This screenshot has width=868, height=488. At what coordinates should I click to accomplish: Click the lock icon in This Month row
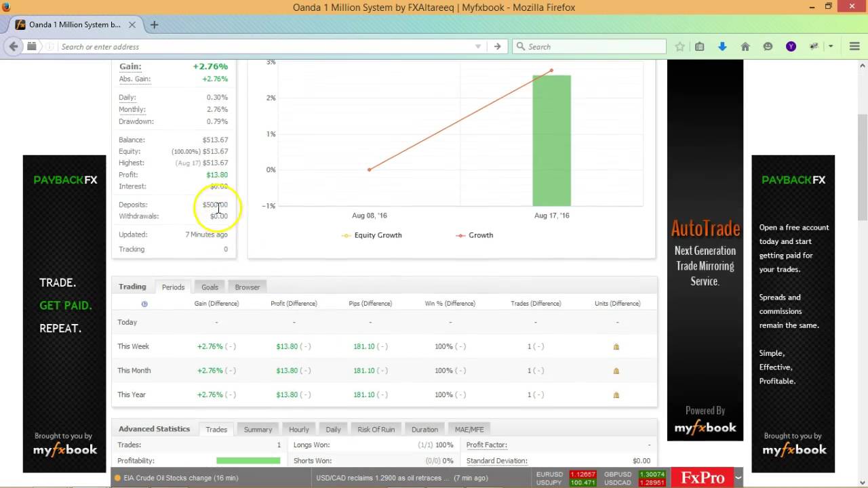click(x=616, y=371)
